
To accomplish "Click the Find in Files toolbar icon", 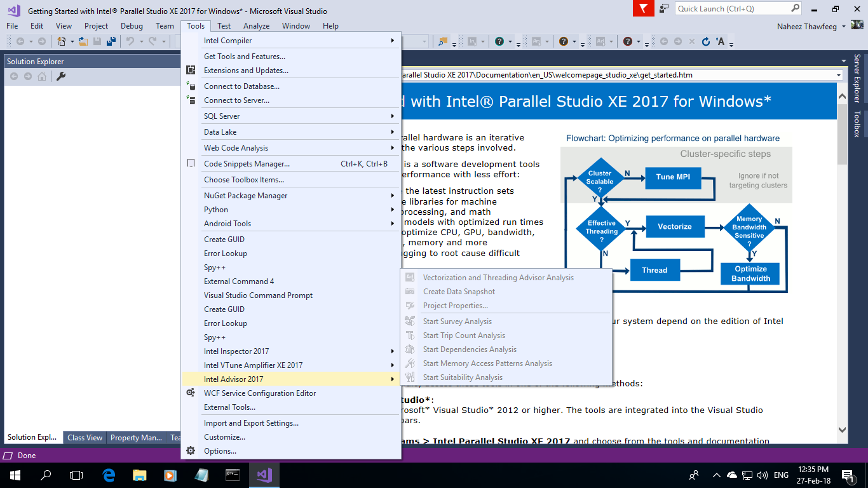I will pyautogui.click(x=443, y=41).
